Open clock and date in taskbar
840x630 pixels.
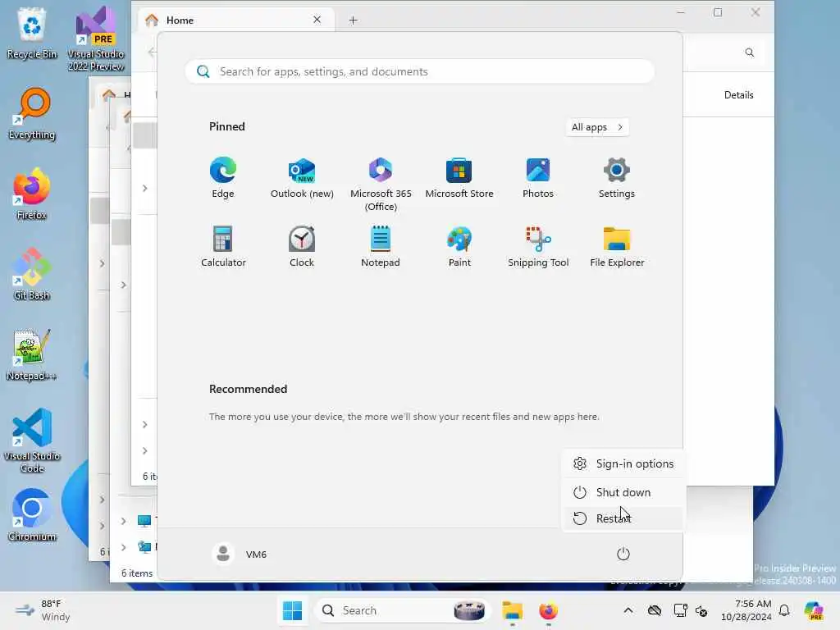pyautogui.click(x=746, y=610)
